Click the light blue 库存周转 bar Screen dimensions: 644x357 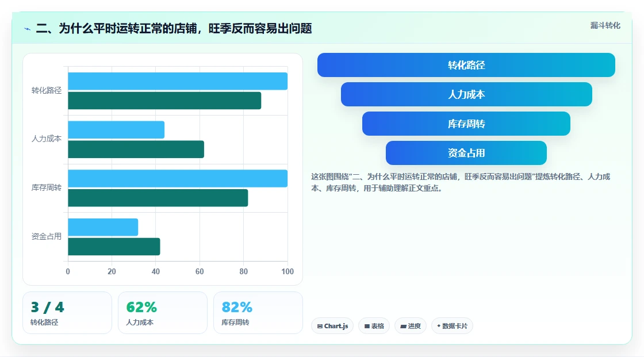point(178,178)
